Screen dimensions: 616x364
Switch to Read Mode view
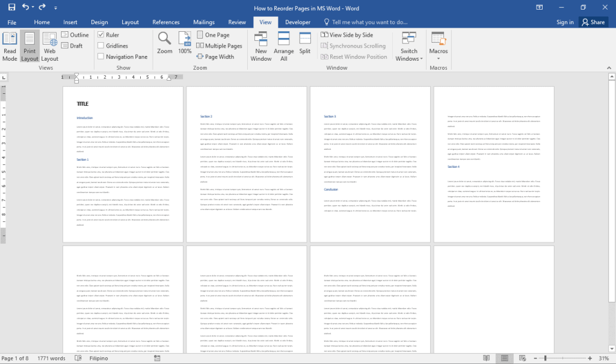[x=10, y=46]
